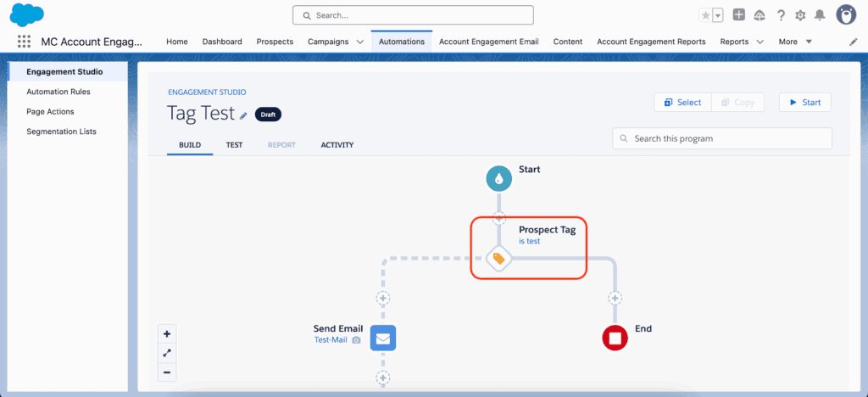Open the Trailhead guidance icon
This screenshot has height=397, width=868.
pos(759,15)
